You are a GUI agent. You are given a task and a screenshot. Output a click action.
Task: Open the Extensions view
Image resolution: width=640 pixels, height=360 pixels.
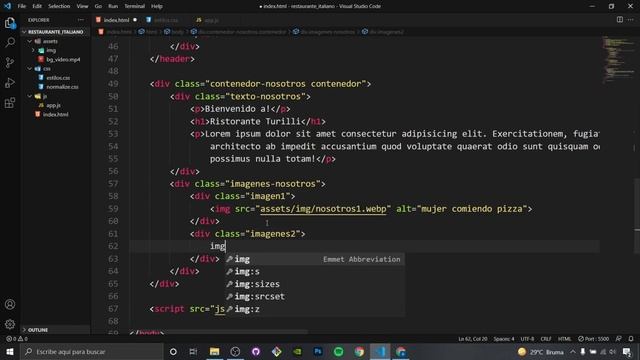[10, 102]
